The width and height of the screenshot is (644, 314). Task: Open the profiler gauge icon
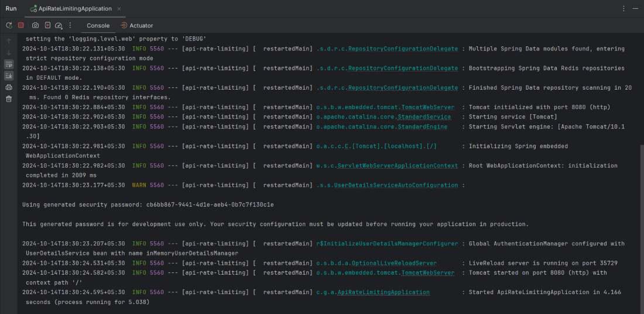pos(59,26)
